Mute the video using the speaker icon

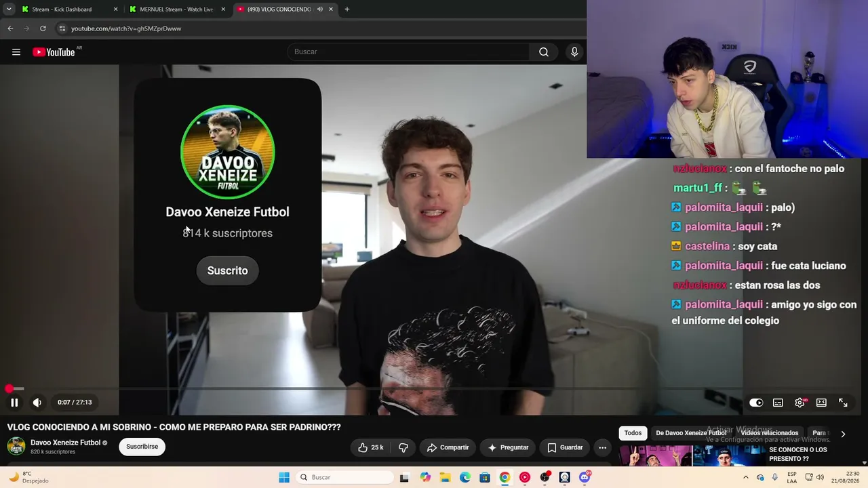pos(37,403)
